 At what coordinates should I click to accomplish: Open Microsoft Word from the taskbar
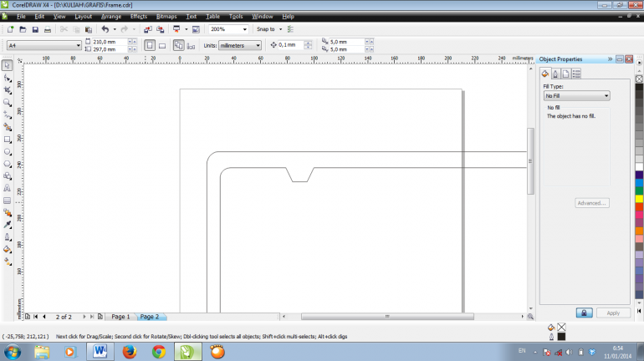coord(100,352)
